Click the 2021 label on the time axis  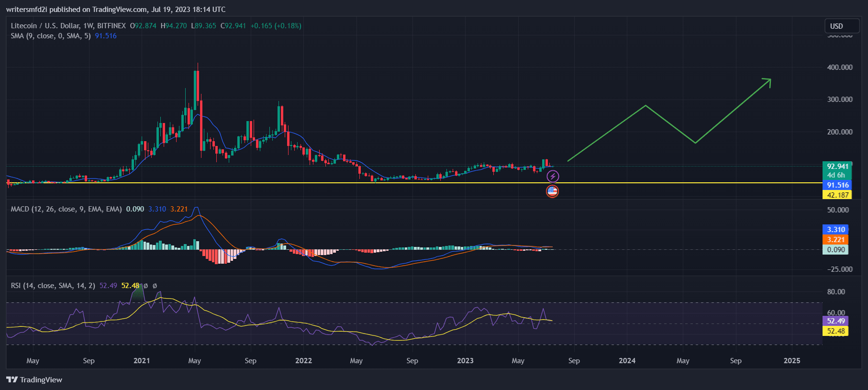pyautogui.click(x=142, y=361)
